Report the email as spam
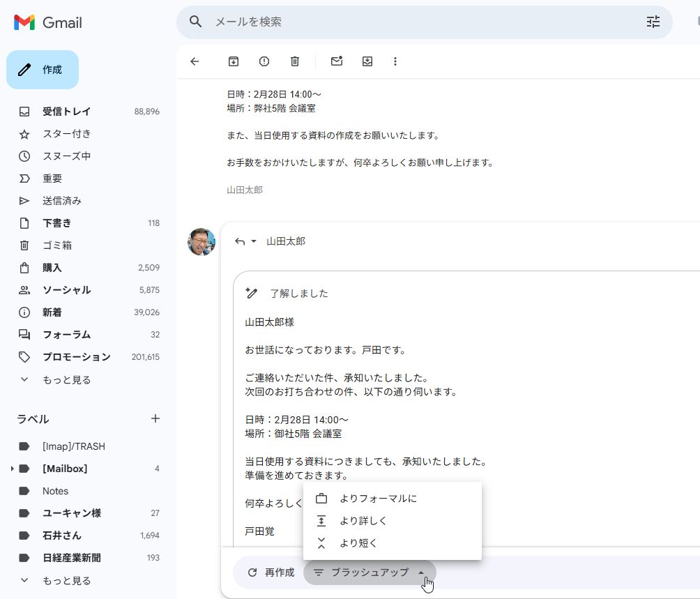This screenshot has height=599, width=700. 264,61
